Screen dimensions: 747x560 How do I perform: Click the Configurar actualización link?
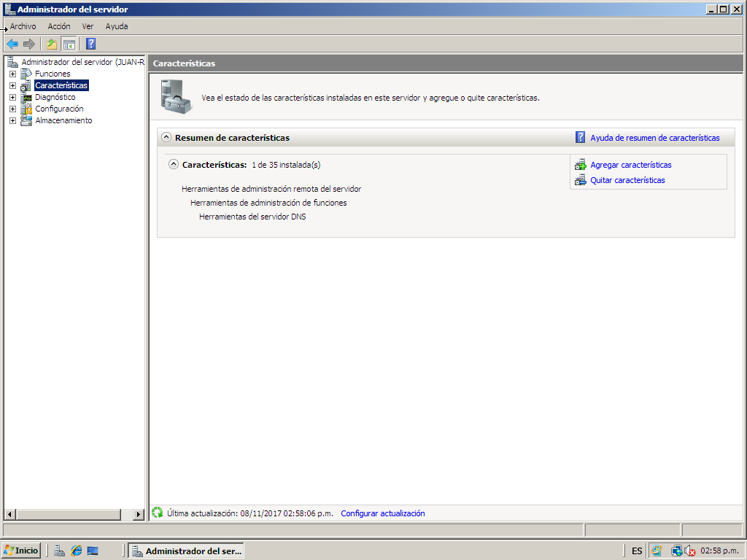382,513
